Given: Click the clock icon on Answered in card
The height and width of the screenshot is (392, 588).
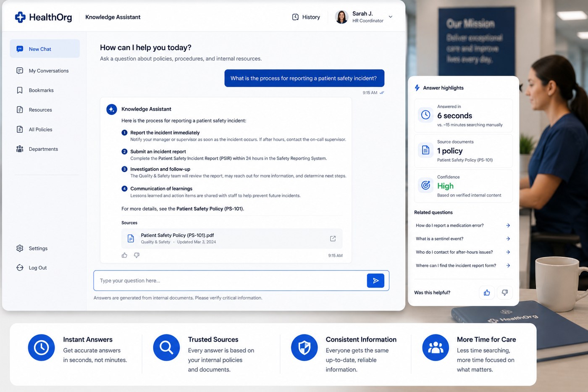Looking at the screenshot, I should click(425, 115).
